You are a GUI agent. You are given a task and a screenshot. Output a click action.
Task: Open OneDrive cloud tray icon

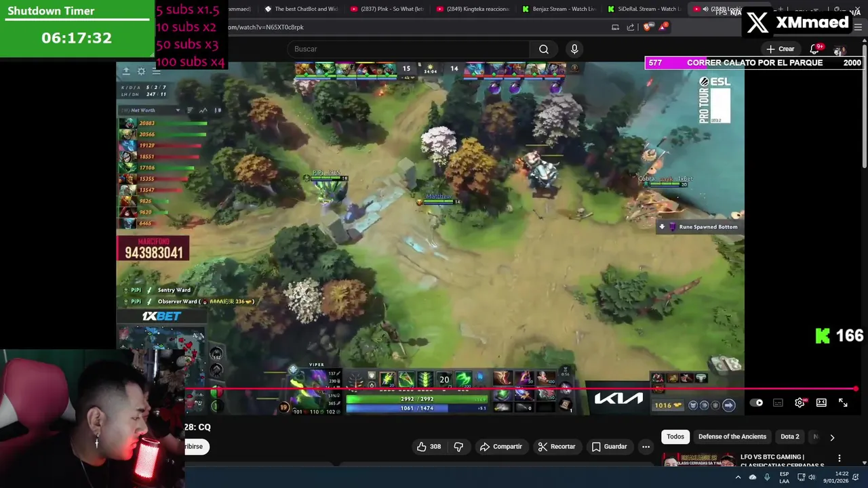753,477
